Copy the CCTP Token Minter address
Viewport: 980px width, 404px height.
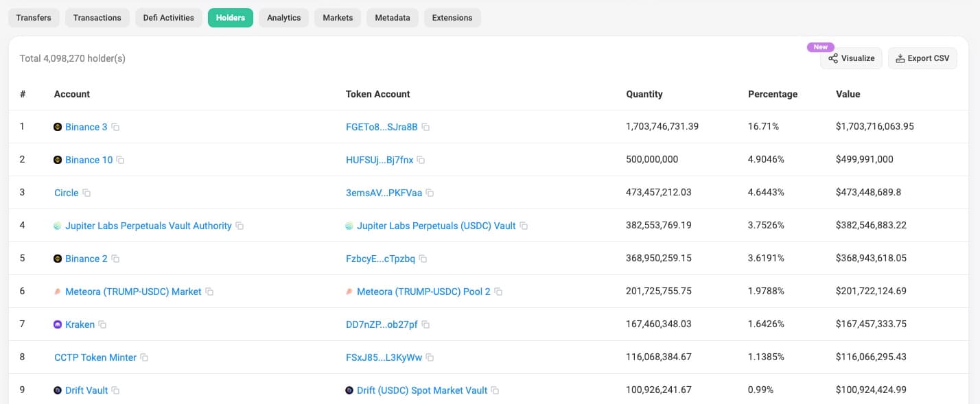pos(145,357)
